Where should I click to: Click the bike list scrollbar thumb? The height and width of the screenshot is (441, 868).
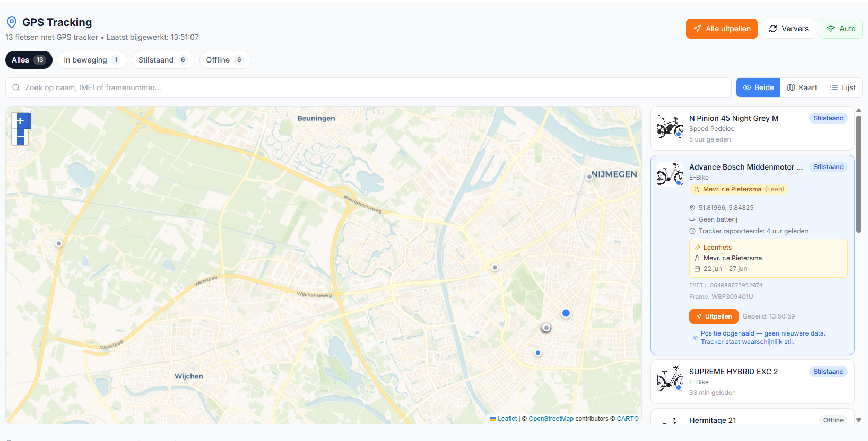click(858, 174)
